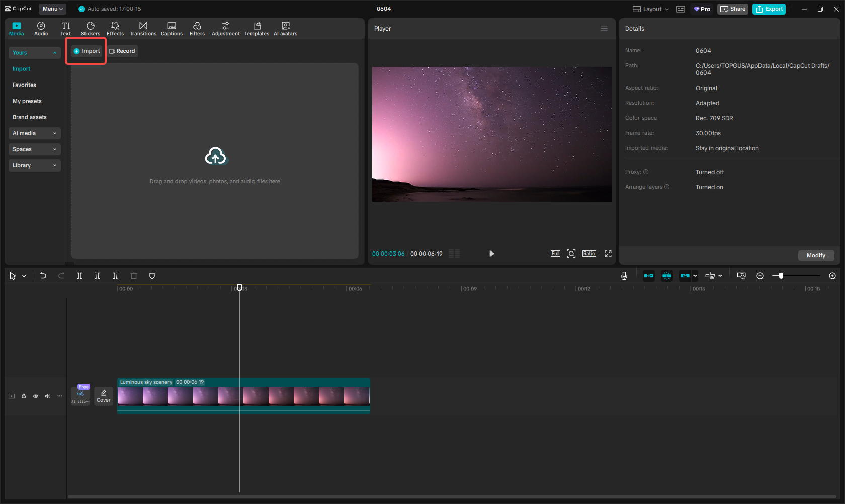The height and width of the screenshot is (504, 845).
Task: Select the Text tool in the media toolbar
Action: 65,28
